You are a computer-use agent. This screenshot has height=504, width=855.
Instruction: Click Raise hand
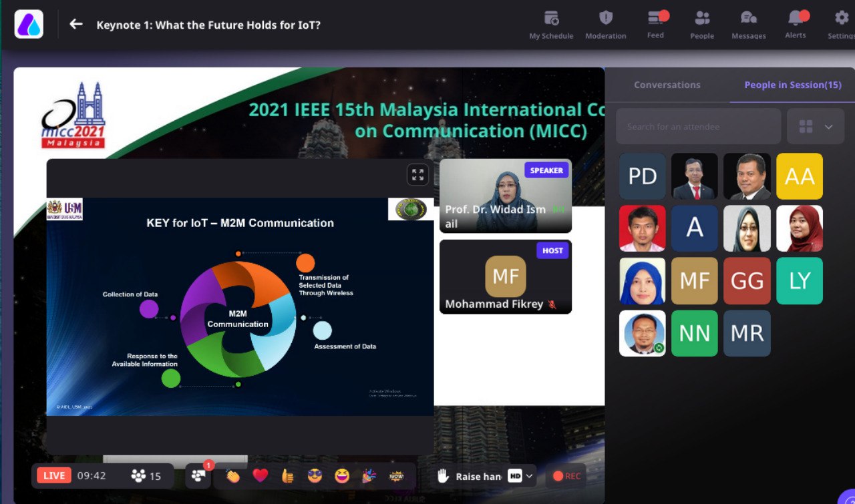click(469, 476)
